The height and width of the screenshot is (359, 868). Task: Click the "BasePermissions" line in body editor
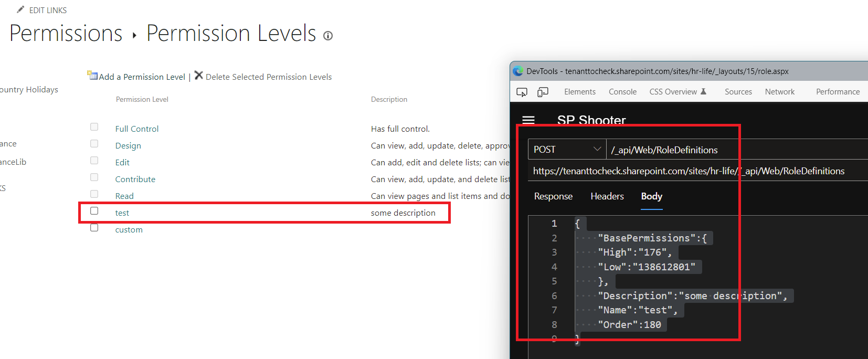(x=652, y=238)
